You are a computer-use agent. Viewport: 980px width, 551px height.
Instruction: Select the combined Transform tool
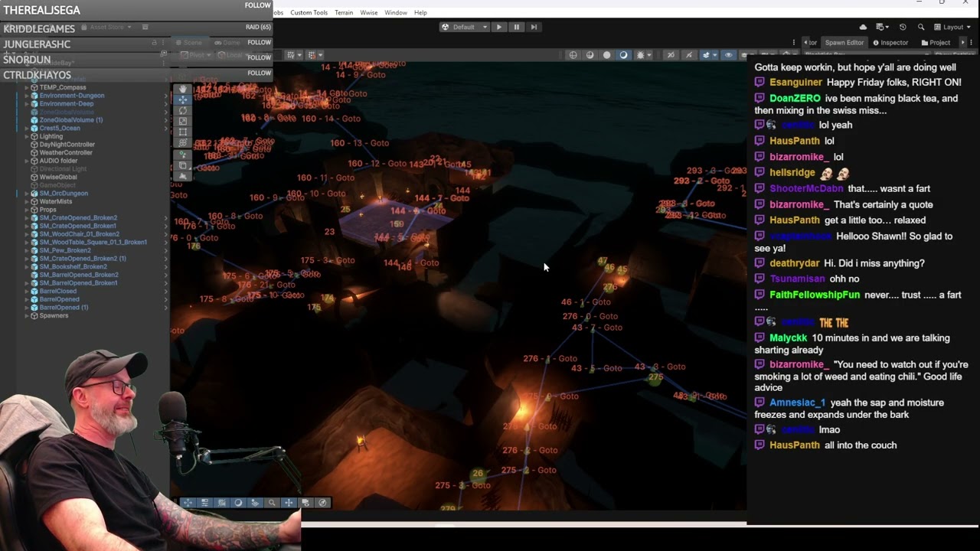tap(182, 143)
